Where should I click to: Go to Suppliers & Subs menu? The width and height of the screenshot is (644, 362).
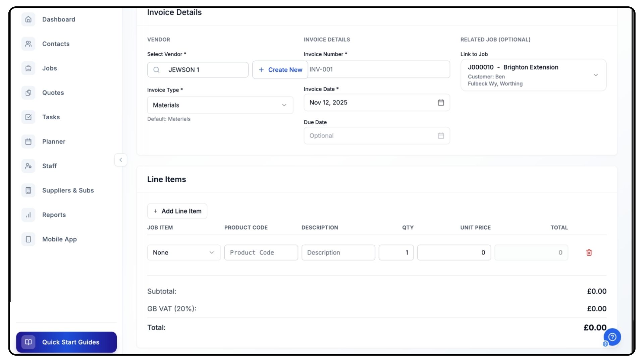[x=68, y=190]
